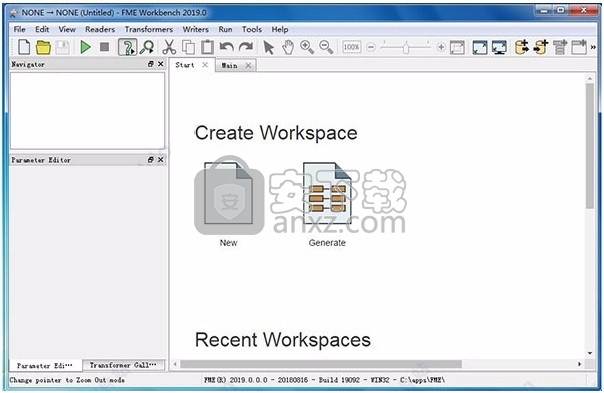The height and width of the screenshot is (393, 604).
Task: Open the File menu
Action: (x=19, y=29)
